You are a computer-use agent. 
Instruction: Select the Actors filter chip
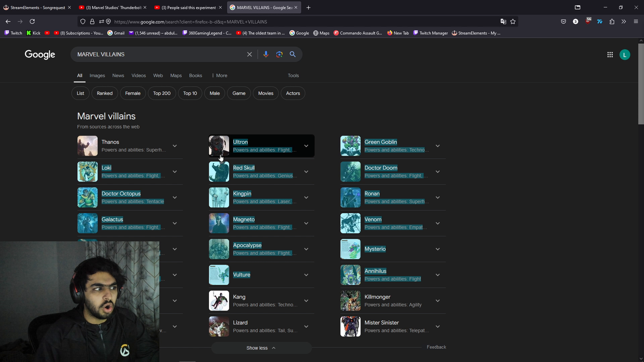[293, 93]
